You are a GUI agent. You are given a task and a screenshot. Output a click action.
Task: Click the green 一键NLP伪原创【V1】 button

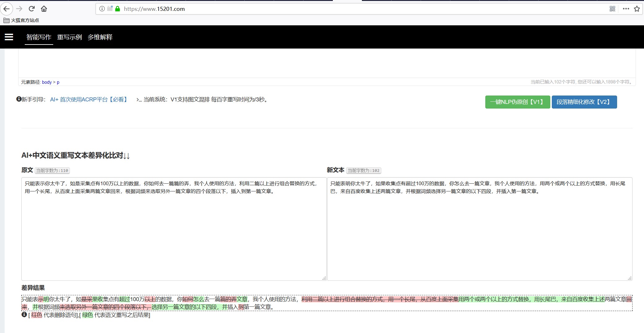click(x=517, y=102)
